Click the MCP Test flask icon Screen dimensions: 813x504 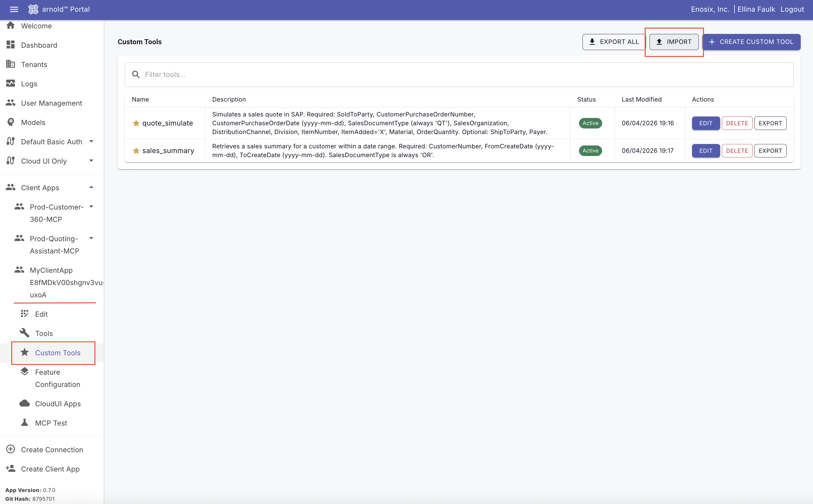tap(25, 423)
